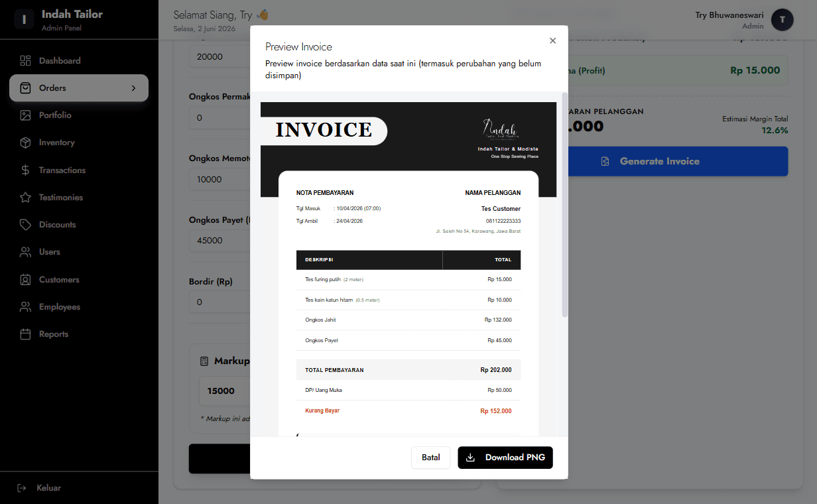Click the user avatar circle T
The width and height of the screenshot is (817, 504).
coord(783,20)
